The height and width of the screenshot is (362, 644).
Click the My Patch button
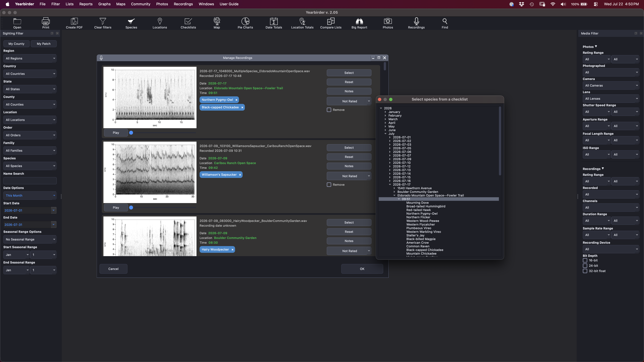point(44,44)
